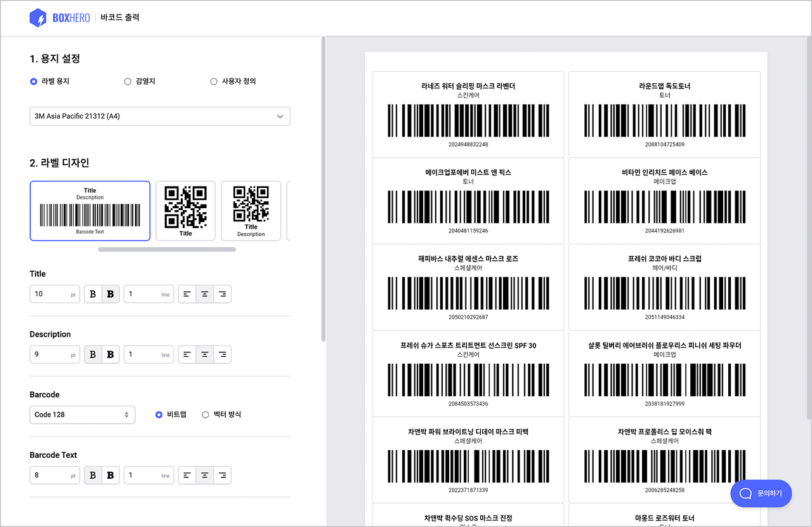
Task: Align Barcode Text right
Action: (222, 475)
